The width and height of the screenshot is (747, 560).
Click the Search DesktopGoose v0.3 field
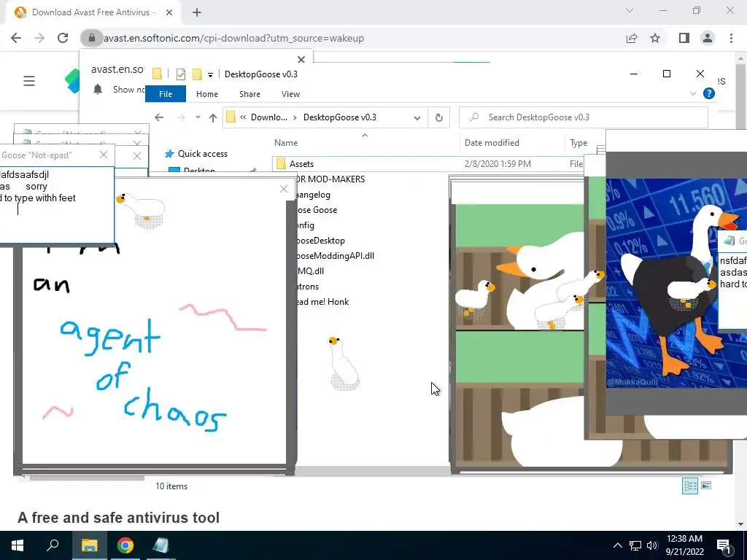[583, 117]
